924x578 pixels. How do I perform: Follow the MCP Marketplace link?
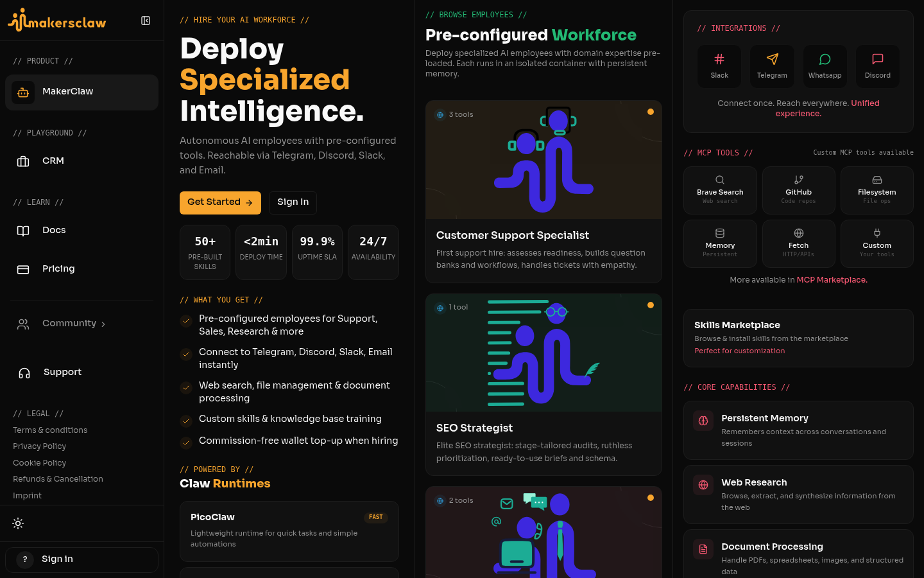point(832,280)
